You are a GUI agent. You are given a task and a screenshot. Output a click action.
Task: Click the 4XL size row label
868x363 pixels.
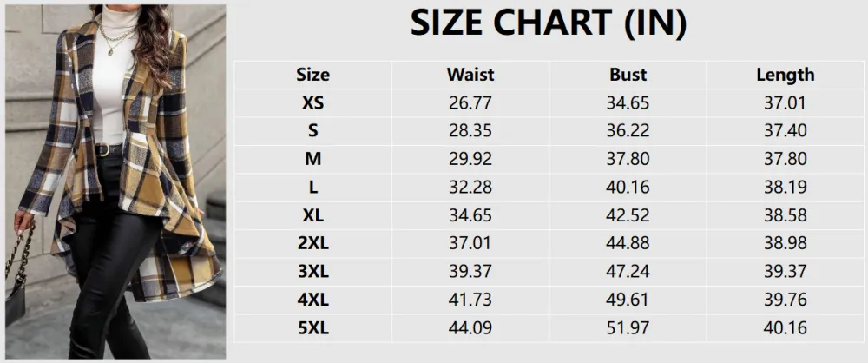click(312, 300)
